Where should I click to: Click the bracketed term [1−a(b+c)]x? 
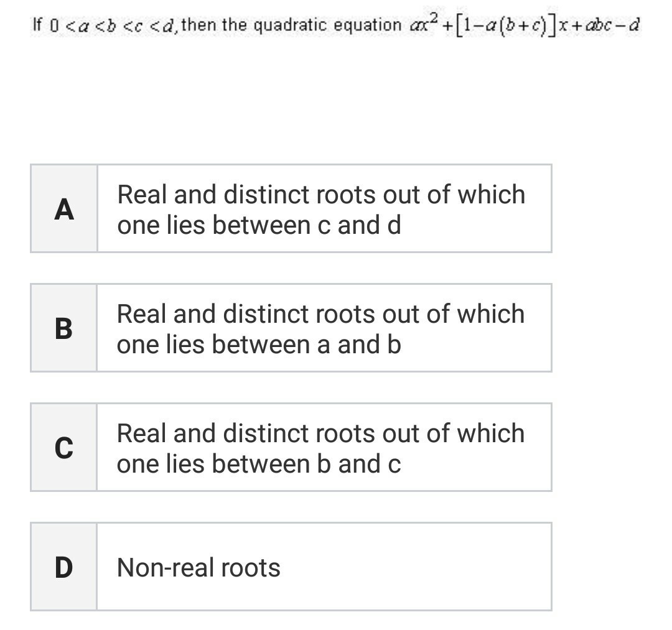[513, 25]
